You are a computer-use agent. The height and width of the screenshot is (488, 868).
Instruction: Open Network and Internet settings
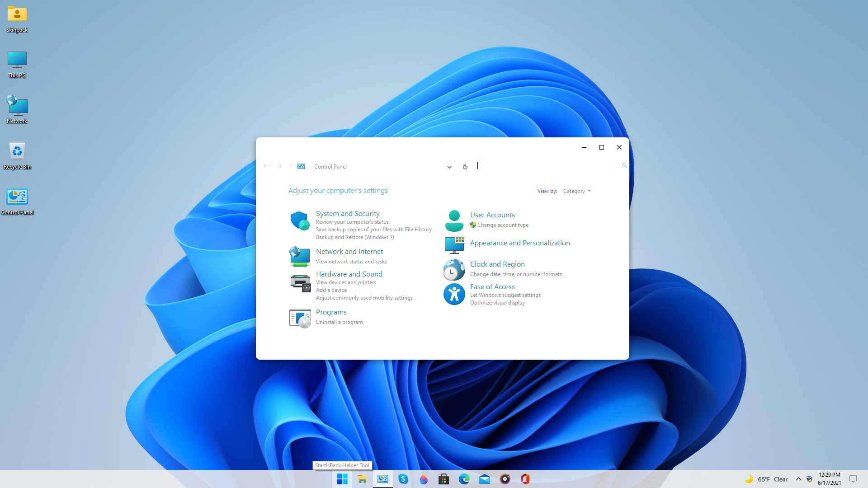pos(349,251)
